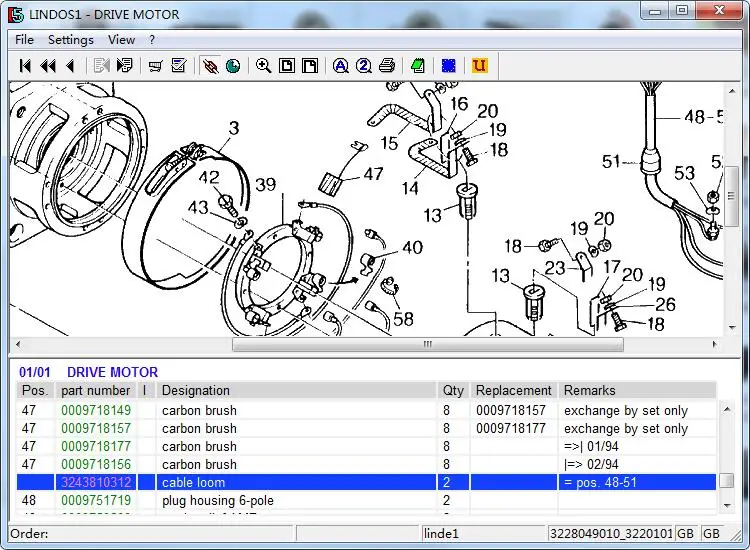
Task: Click the double left arrow rewind icon
Action: click(x=48, y=66)
